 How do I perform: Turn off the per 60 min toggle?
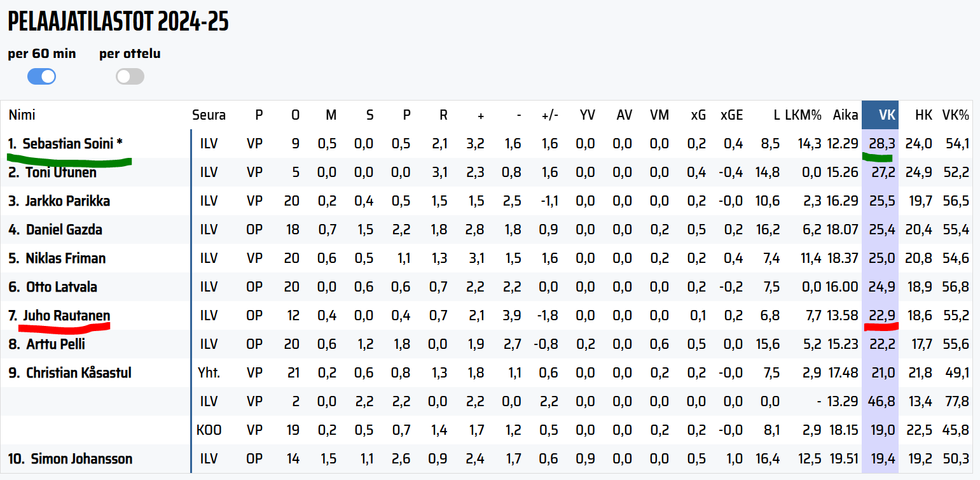(41, 77)
